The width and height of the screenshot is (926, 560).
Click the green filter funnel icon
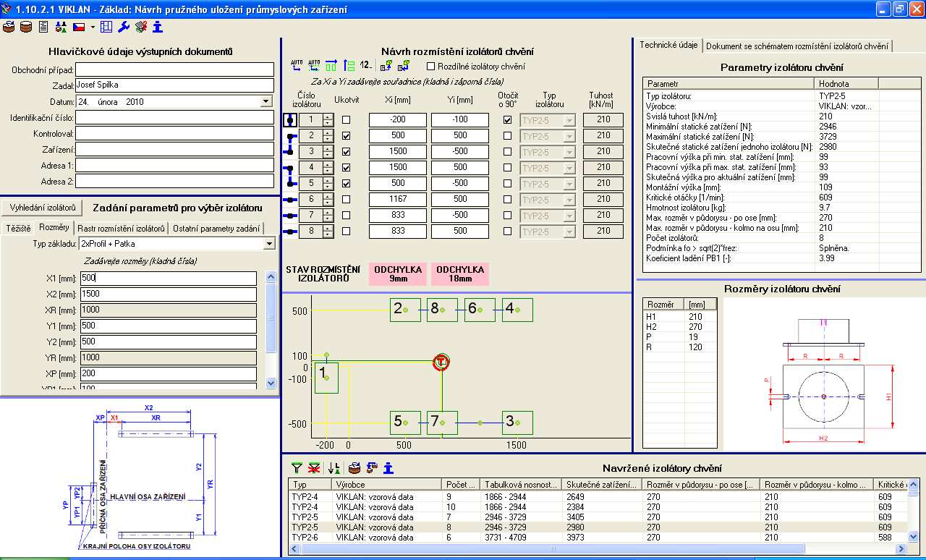(x=297, y=468)
